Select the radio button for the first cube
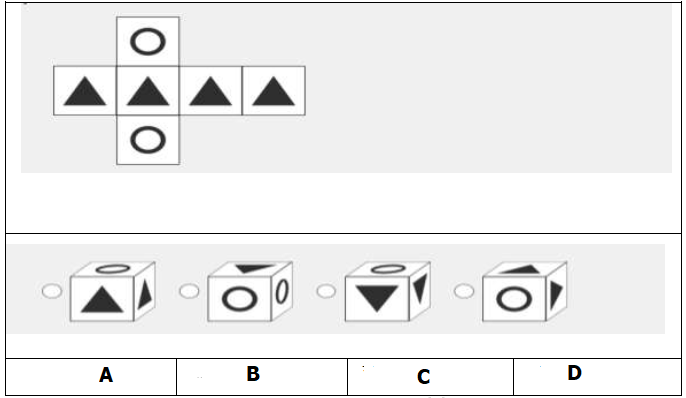The image size is (686, 398). [x=52, y=291]
